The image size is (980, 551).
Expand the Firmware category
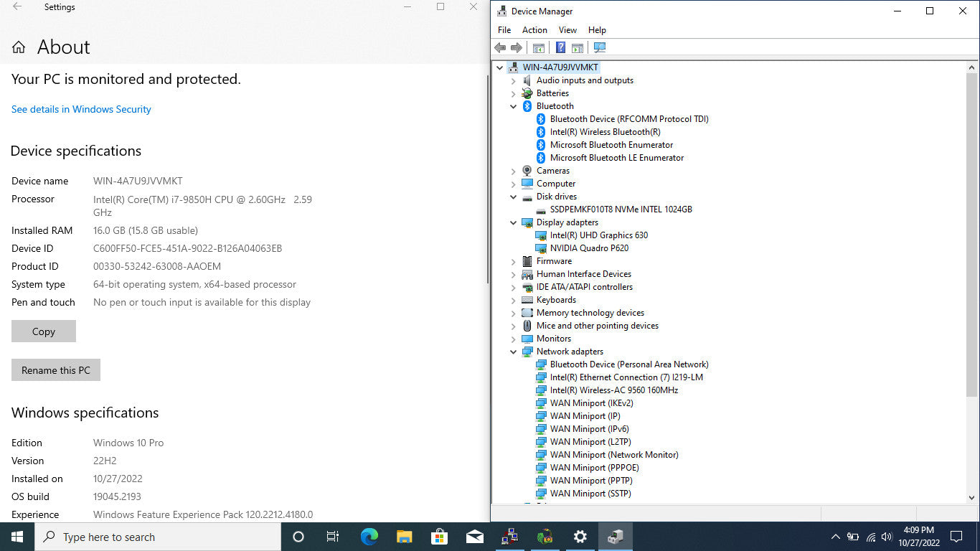(x=514, y=261)
